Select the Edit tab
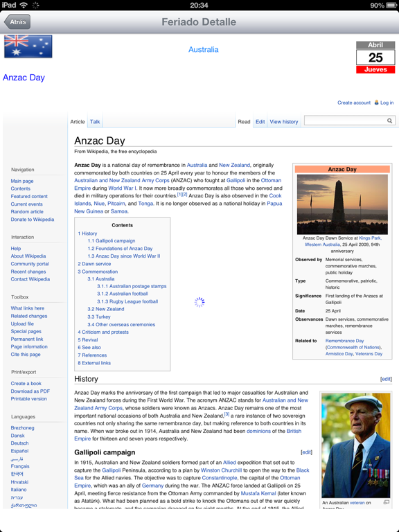 click(x=260, y=121)
